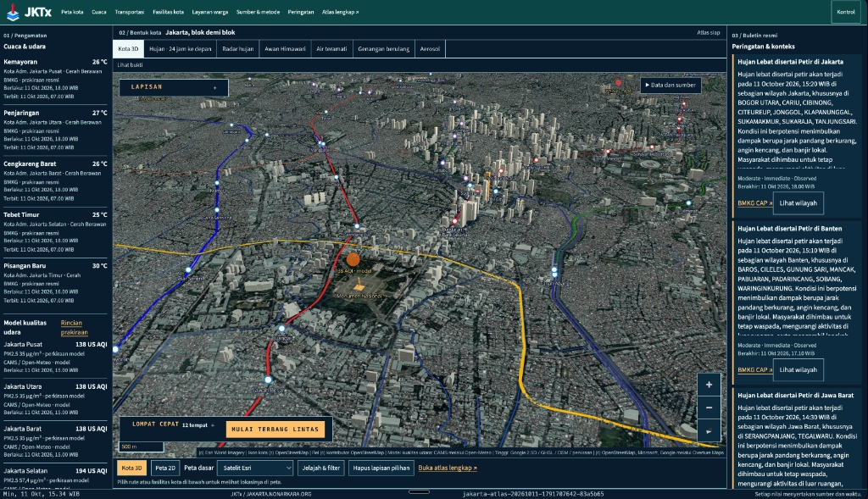Click the Tanah Abang station marker

(554, 270)
